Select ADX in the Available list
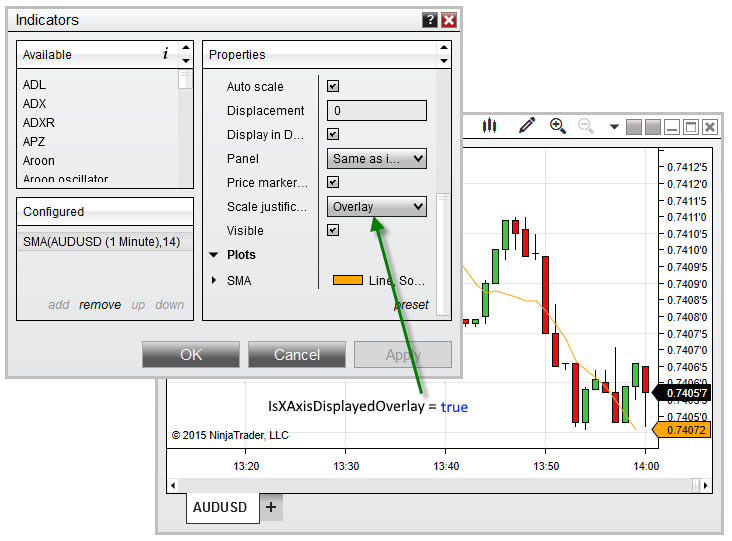Viewport: 732px width, 541px height. [x=35, y=104]
